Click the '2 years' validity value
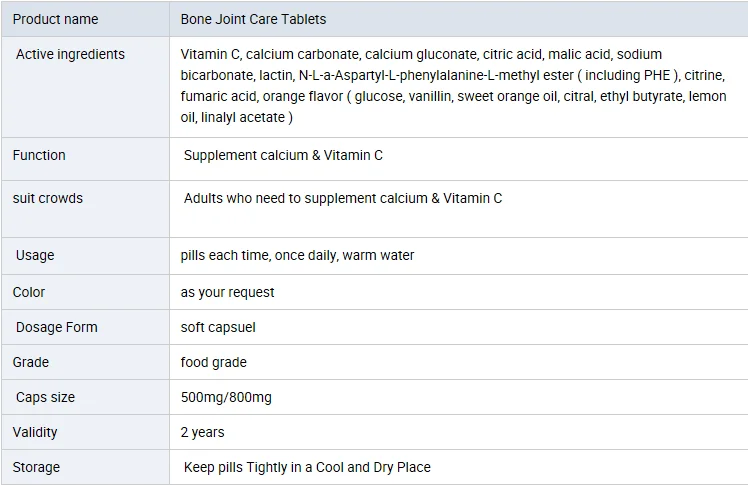The image size is (748, 485). [203, 432]
